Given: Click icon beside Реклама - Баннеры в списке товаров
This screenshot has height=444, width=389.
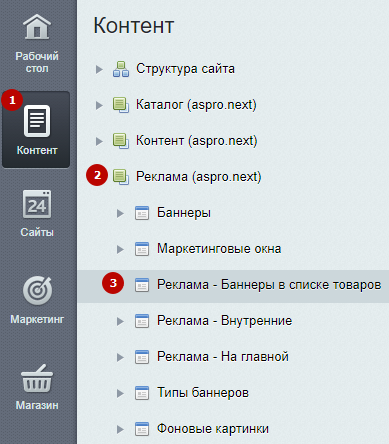Looking at the screenshot, I should click(x=142, y=285).
